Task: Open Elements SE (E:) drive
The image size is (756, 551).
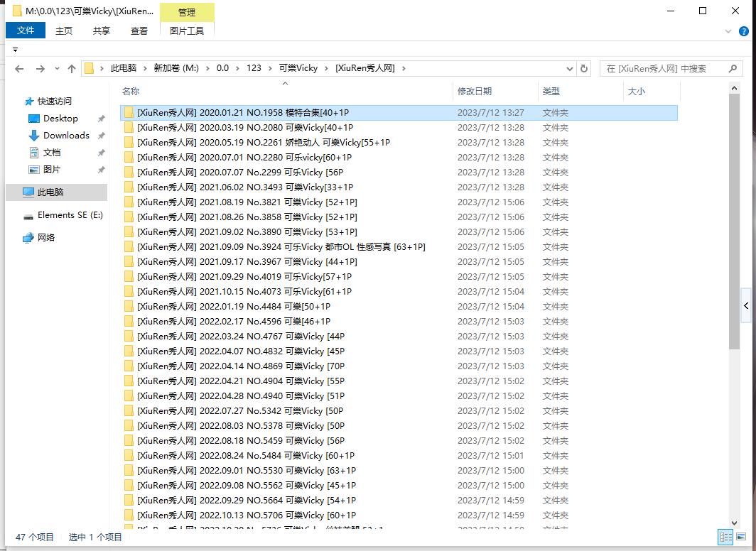Action: click(x=70, y=215)
